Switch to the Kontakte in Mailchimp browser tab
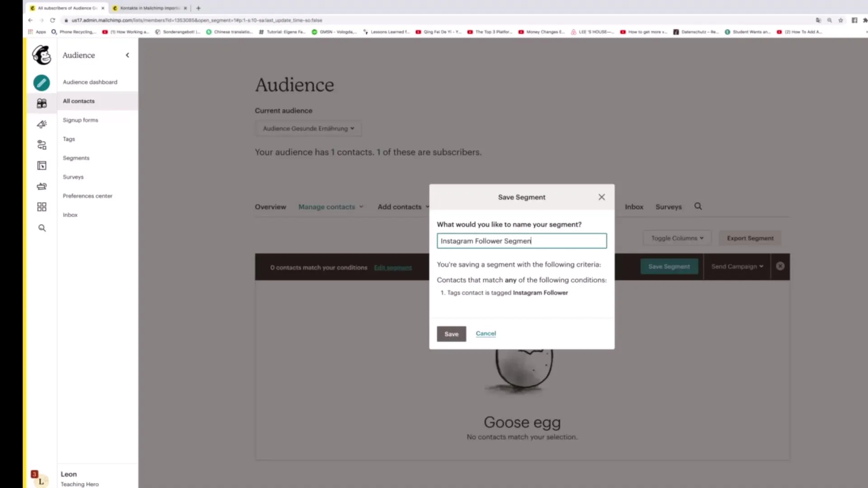Viewport: 868px width, 488px height. pos(150,8)
